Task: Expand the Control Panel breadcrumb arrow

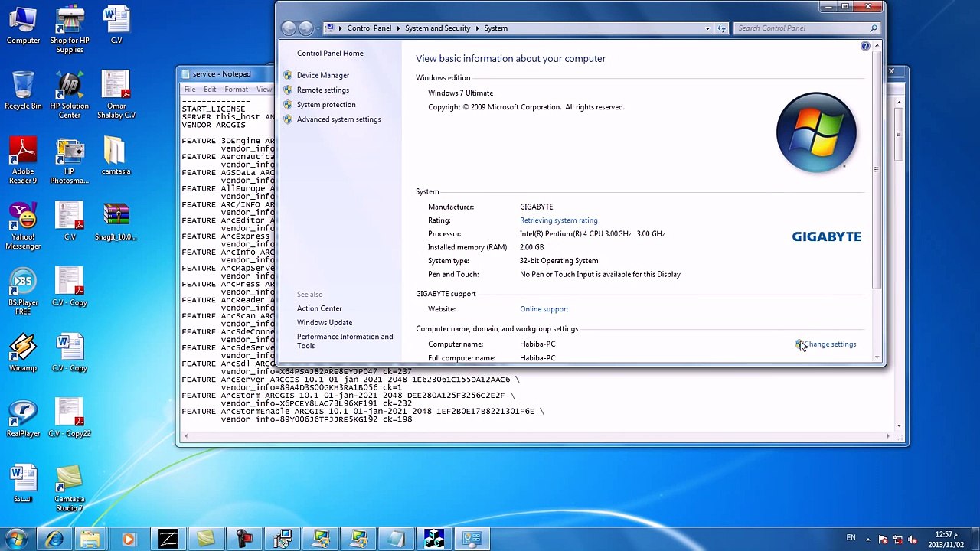Action: click(398, 28)
